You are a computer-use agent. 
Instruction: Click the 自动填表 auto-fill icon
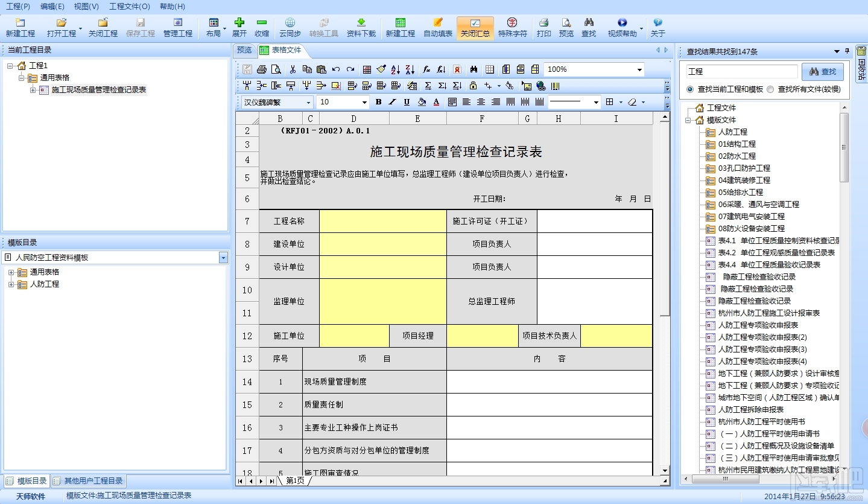[438, 28]
